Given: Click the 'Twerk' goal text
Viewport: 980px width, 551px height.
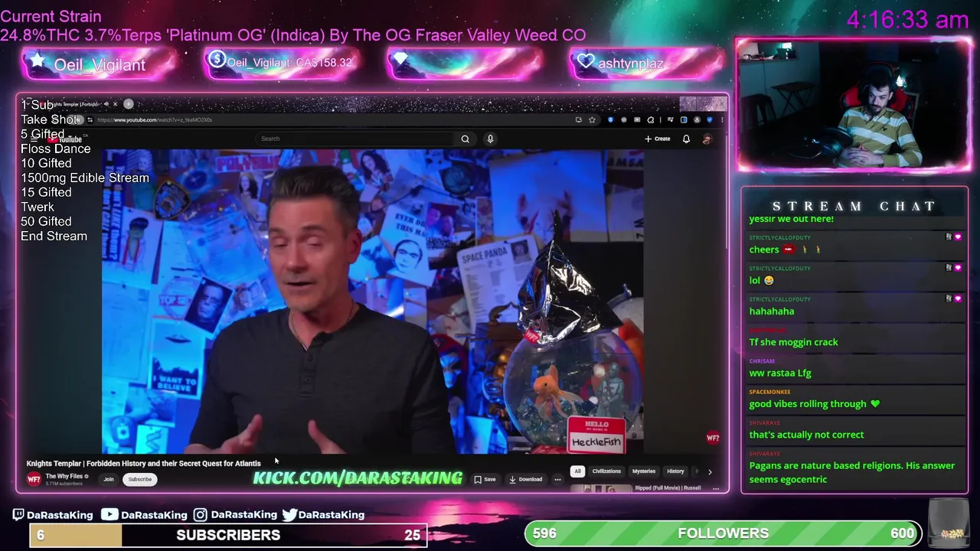Looking at the screenshot, I should 38,207.
